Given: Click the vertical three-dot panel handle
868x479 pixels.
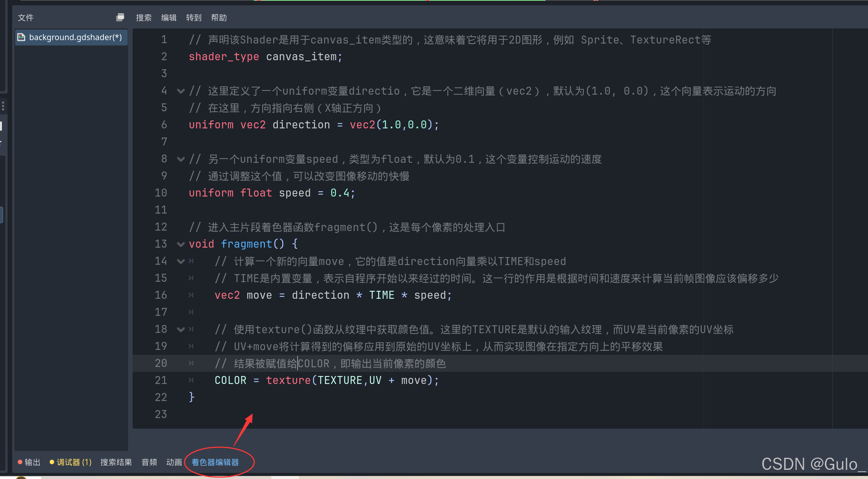Looking at the screenshot, I should [3, 106].
